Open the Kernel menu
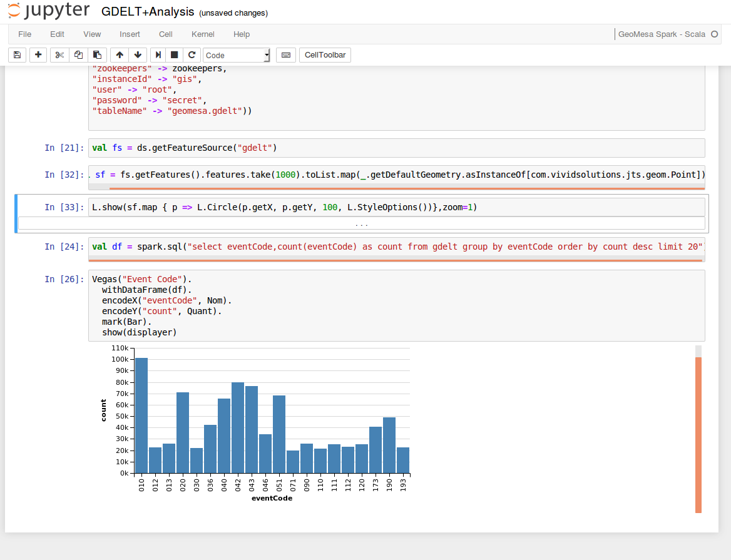 pyautogui.click(x=203, y=34)
